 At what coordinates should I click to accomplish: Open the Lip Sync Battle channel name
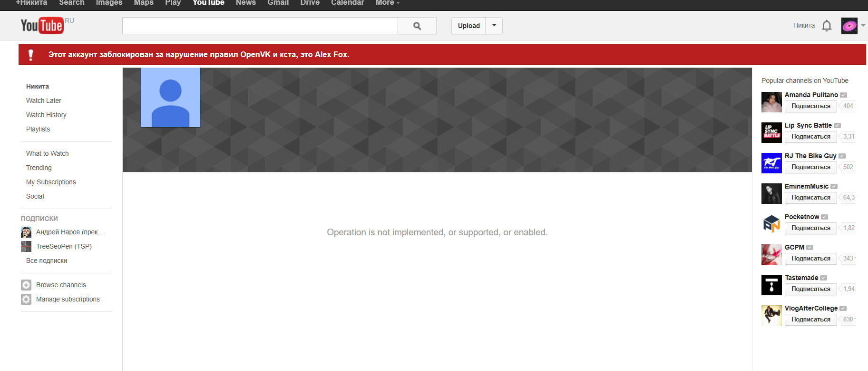(809, 125)
